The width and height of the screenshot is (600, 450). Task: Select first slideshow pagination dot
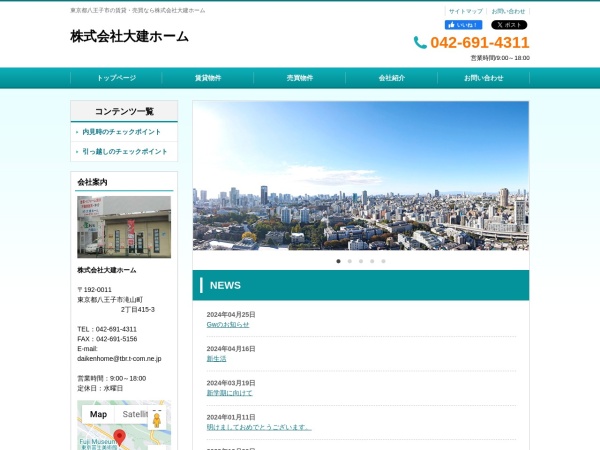point(338,261)
